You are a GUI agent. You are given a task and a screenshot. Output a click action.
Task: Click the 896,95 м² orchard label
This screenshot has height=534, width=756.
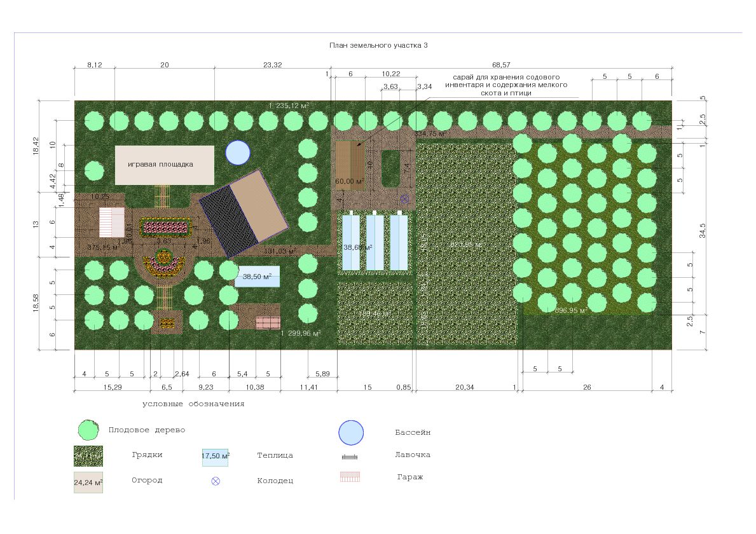click(571, 310)
